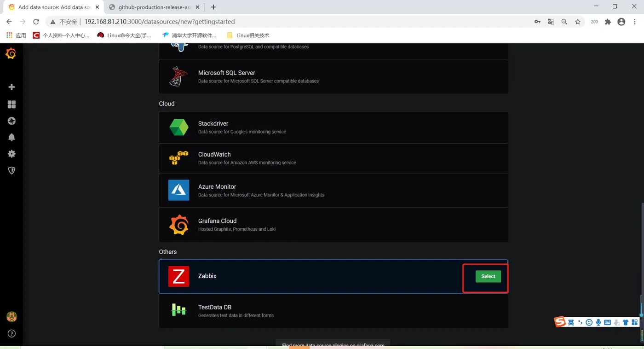Open the user avatar in sidebar
The image size is (644, 349).
pos(11,317)
